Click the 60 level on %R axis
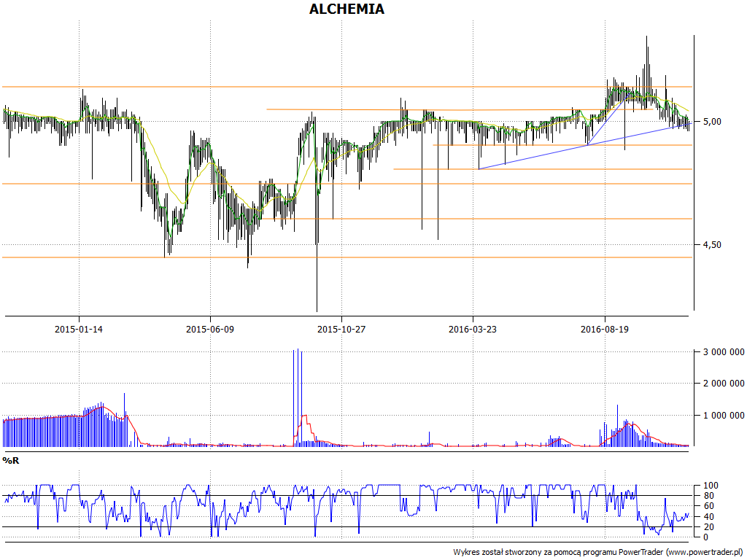The height and width of the screenshot is (560, 747). (x=709, y=506)
